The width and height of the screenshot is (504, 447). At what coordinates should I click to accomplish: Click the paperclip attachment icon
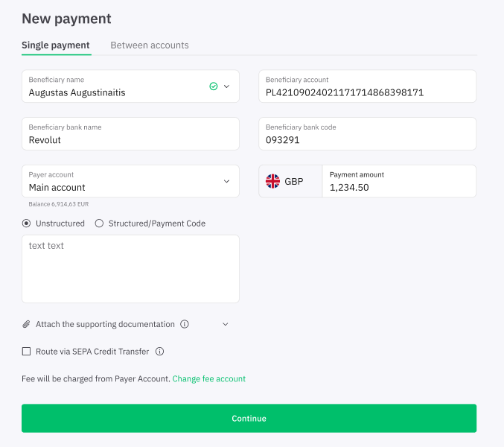[26, 324]
